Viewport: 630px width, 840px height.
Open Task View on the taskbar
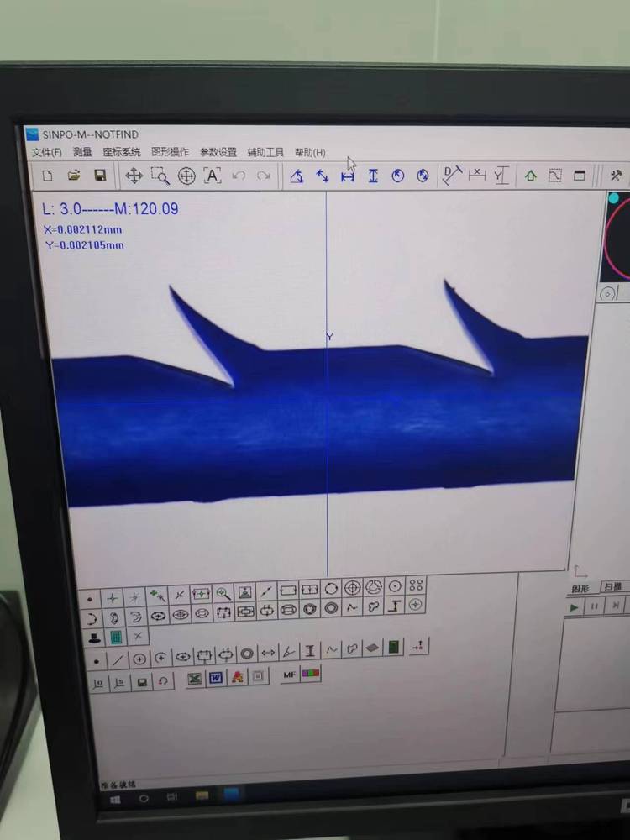point(172,797)
